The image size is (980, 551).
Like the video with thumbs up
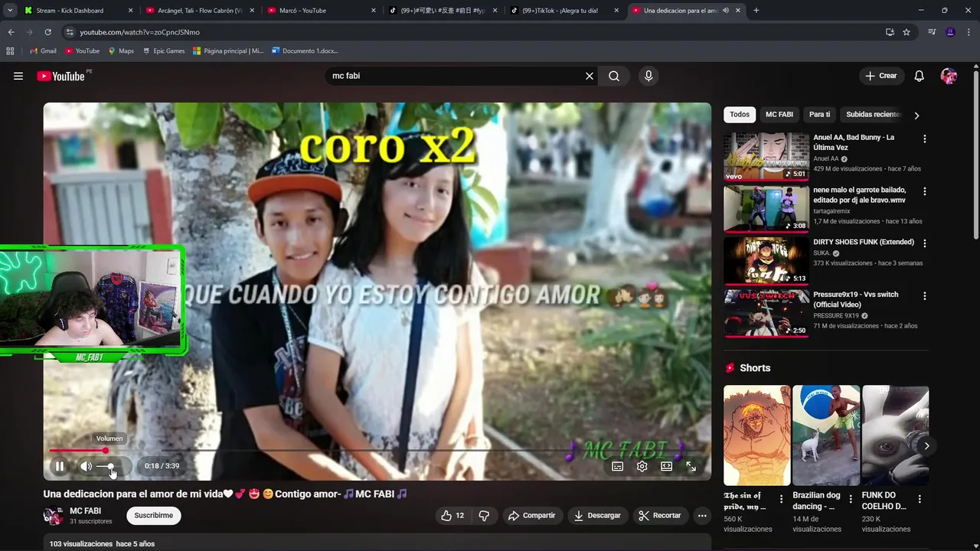(452, 516)
